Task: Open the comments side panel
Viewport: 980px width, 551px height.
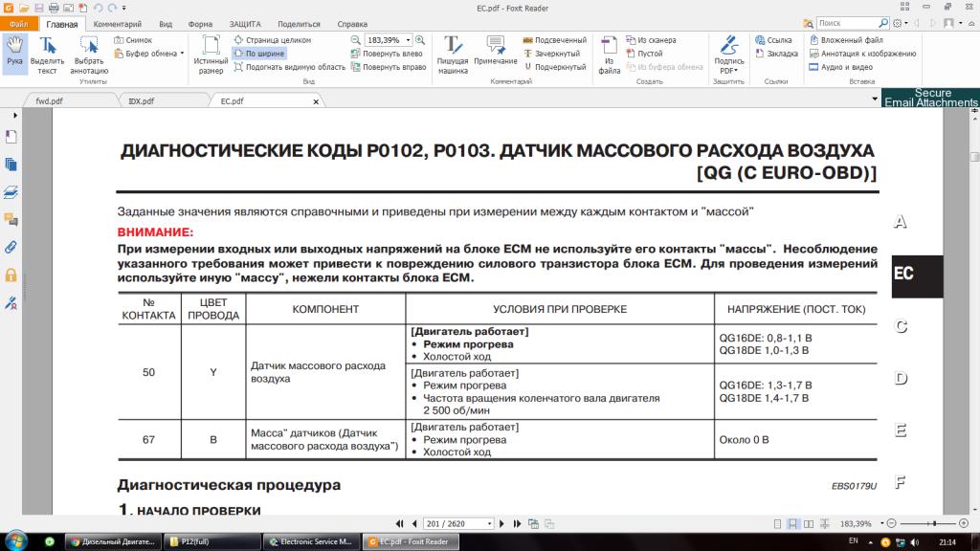Action: (x=11, y=220)
